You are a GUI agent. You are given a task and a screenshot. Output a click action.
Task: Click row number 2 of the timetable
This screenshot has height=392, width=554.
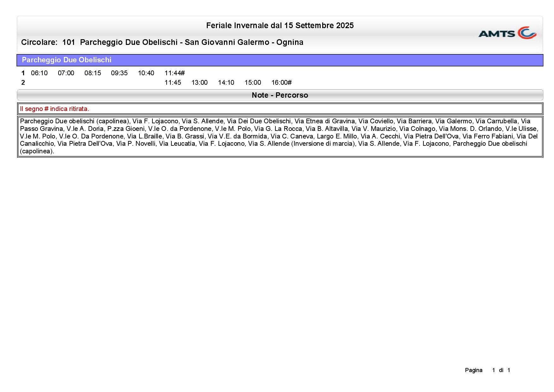pyautogui.click(x=23, y=83)
